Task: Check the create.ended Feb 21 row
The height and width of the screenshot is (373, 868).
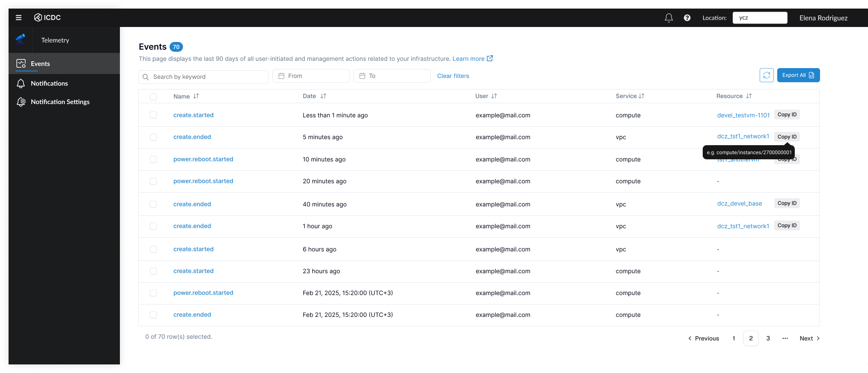Action: click(x=153, y=315)
